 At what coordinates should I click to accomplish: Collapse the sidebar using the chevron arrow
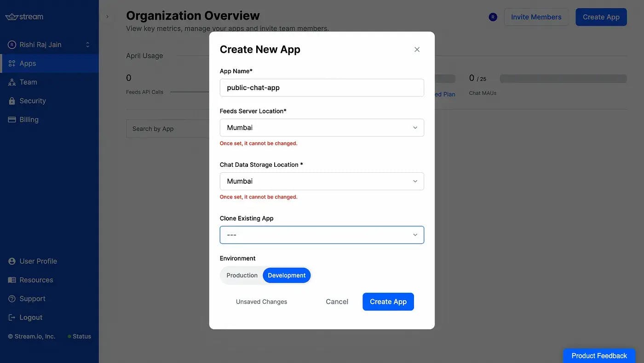point(107,17)
